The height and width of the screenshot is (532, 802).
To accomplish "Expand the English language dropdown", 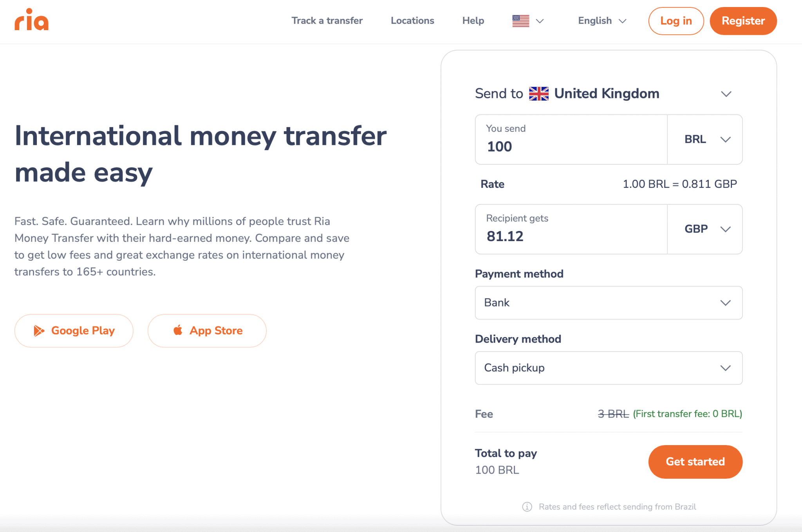I will point(601,21).
